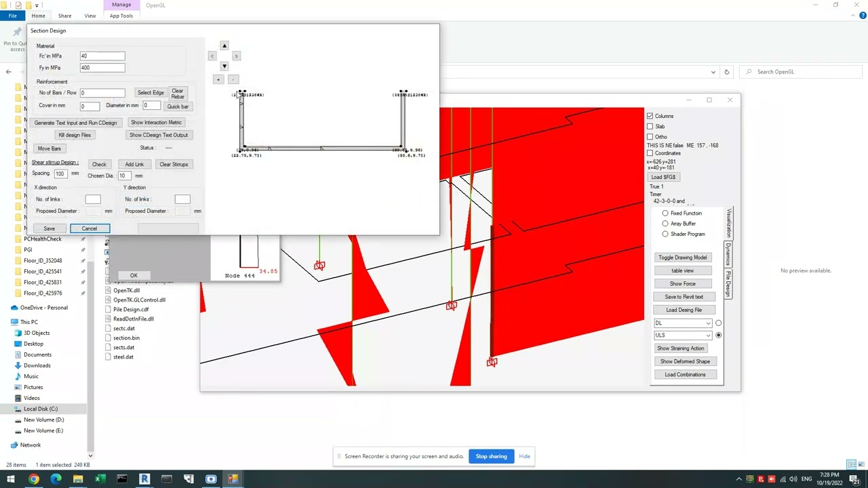Pan section view down with arrow button
The width and height of the screenshot is (868, 488).
[224, 66]
